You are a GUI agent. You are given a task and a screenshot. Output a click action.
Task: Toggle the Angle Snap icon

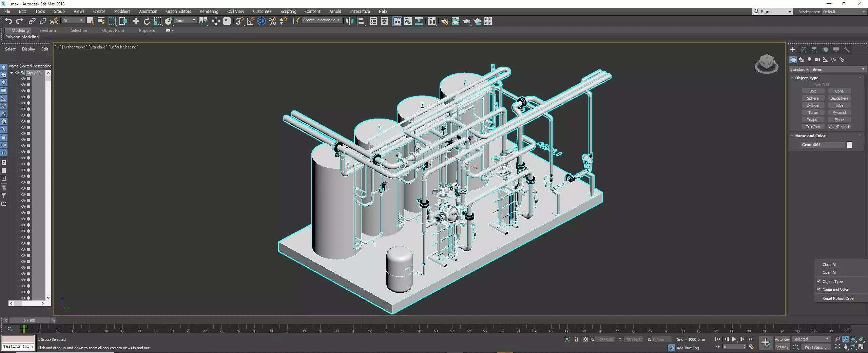pos(250,21)
